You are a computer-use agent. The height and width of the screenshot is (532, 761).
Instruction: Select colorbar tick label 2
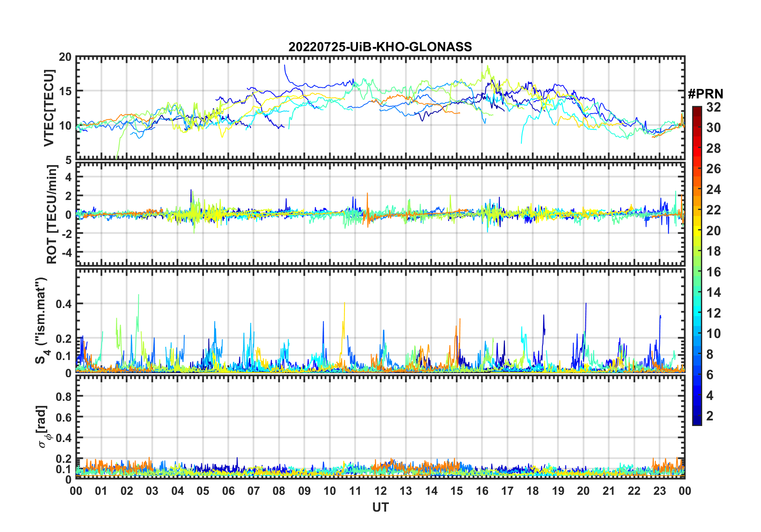pos(710,416)
